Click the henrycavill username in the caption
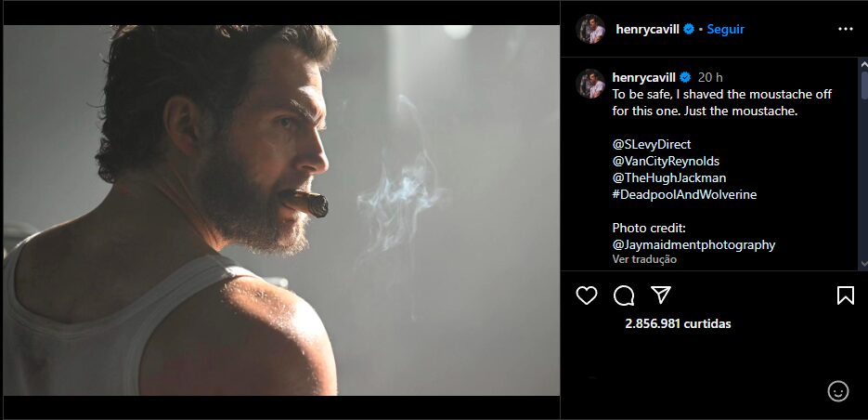The image size is (868, 420). 643,77
